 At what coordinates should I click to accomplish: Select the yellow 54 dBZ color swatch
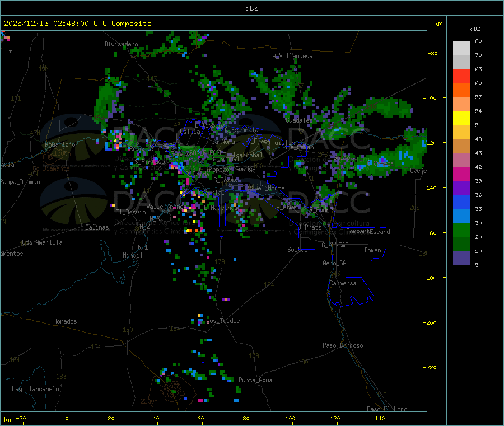[461, 118]
